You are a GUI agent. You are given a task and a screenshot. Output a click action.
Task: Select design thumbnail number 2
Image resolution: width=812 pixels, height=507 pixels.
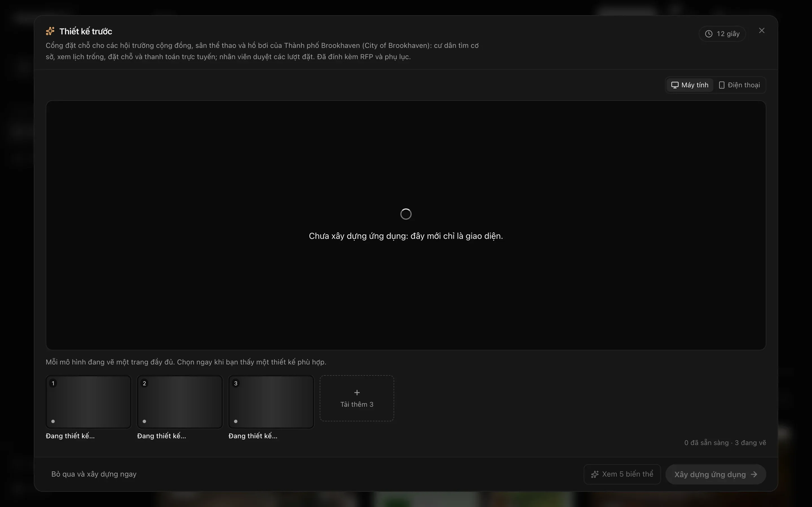pos(180,402)
